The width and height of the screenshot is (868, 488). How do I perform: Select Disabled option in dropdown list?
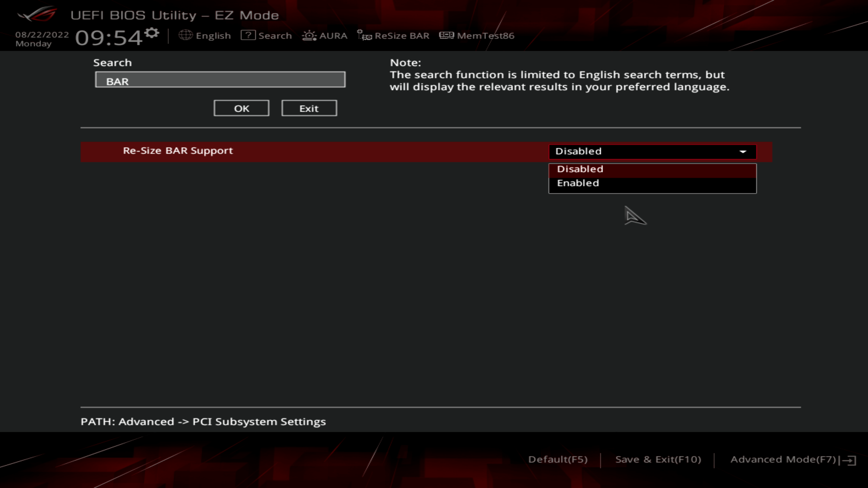coord(580,169)
